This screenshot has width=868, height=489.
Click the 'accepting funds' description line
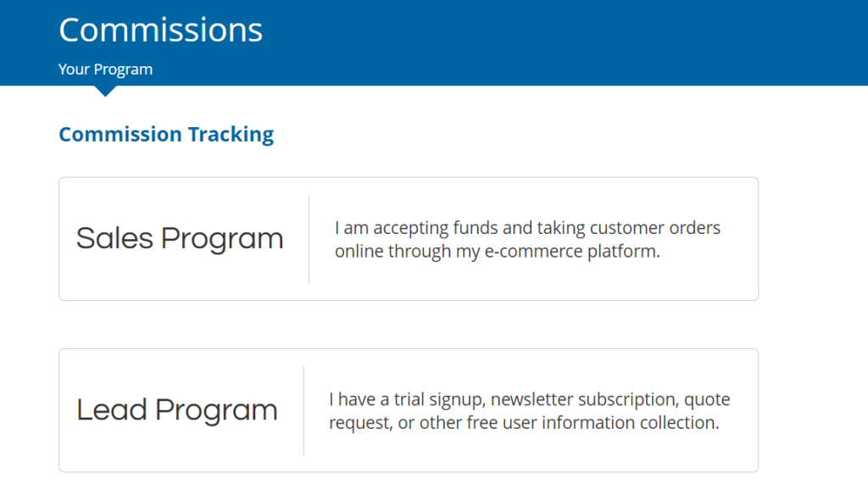point(527,228)
